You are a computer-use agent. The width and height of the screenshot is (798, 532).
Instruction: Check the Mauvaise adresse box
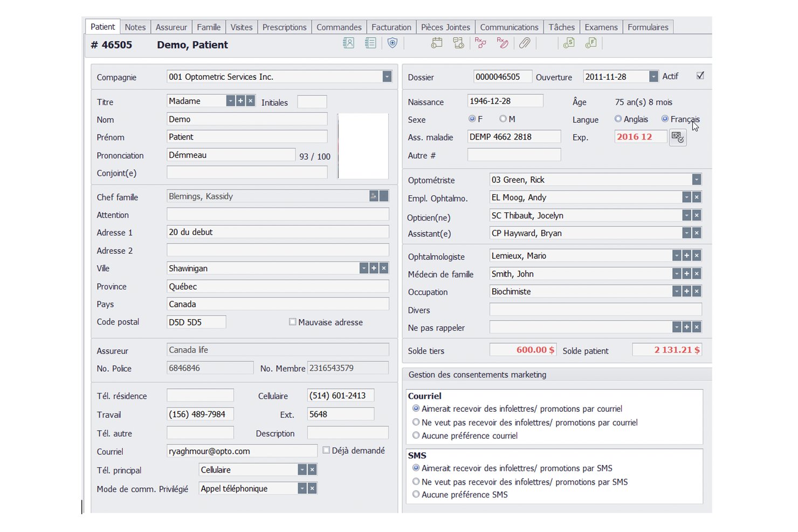click(x=292, y=322)
